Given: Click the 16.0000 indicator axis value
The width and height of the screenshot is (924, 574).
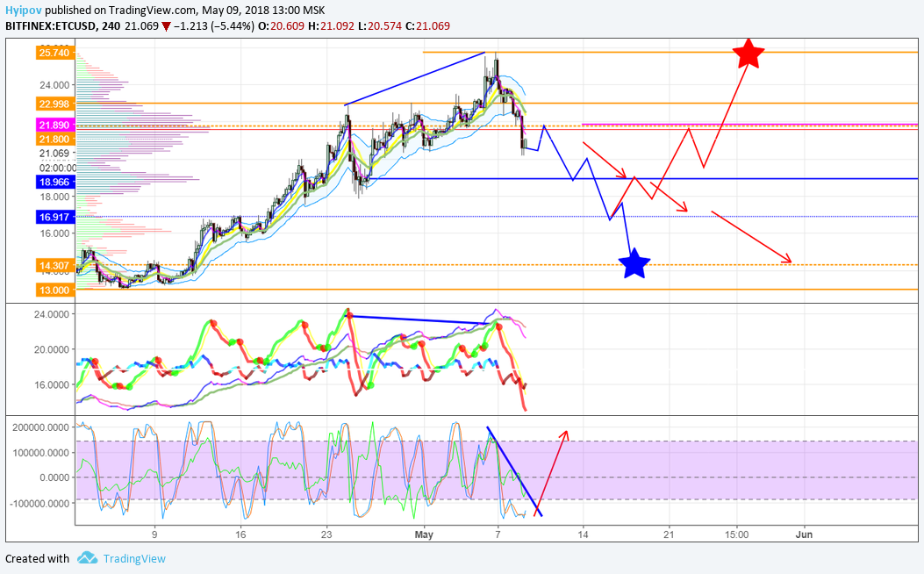Looking at the screenshot, I should tap(51, 384).
